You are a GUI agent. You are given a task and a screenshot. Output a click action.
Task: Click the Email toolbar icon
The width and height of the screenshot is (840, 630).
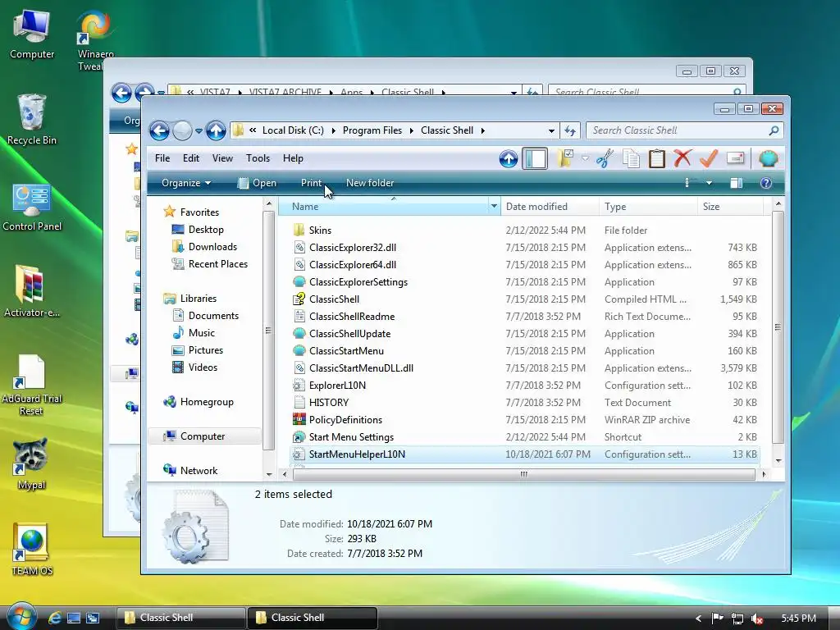pyautogui.click(x=736, y=158)
